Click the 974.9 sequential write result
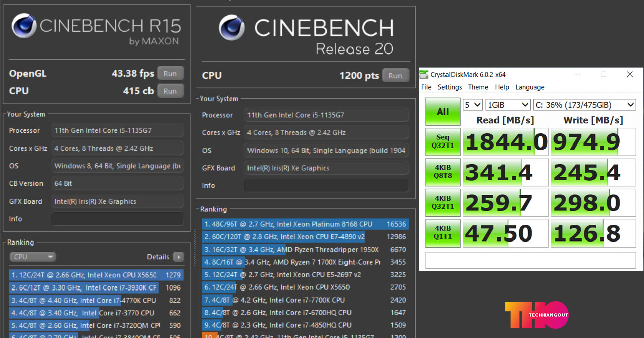This screenshot has height=338, width=644. click(x=593, y=142)
